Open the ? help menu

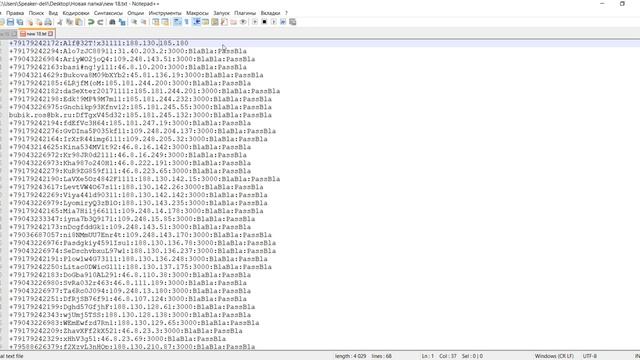click(x=286, y=13)
